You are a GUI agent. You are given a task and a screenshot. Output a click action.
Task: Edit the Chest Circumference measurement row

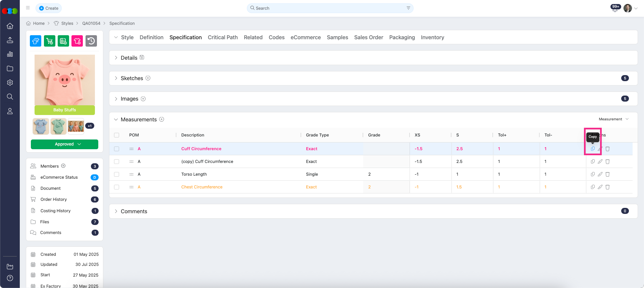pos(600,187)
